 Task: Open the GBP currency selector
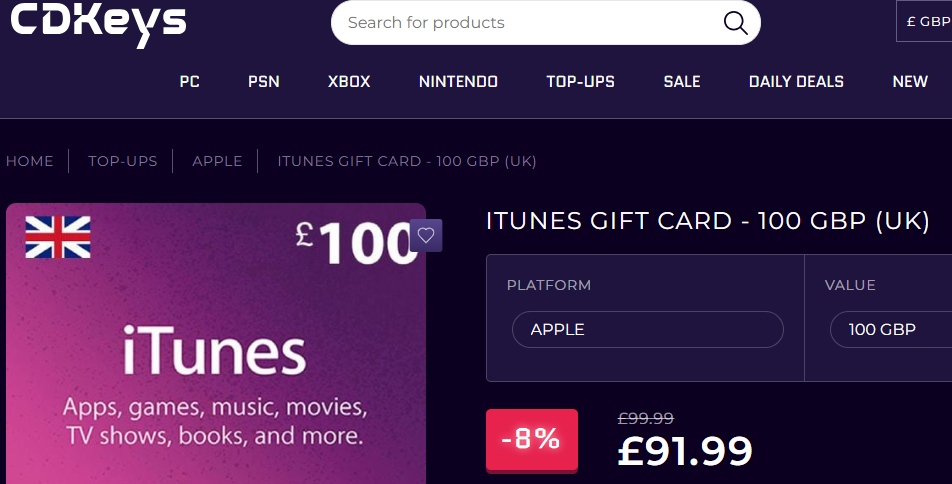926,21
